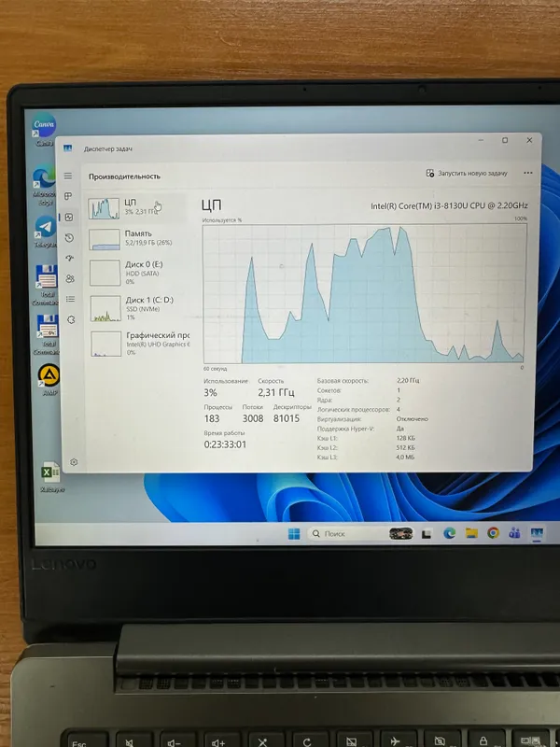560x747 pixels.
Task: Click the 'Поддержка Hyper-V' row
Action: point(361,429)
